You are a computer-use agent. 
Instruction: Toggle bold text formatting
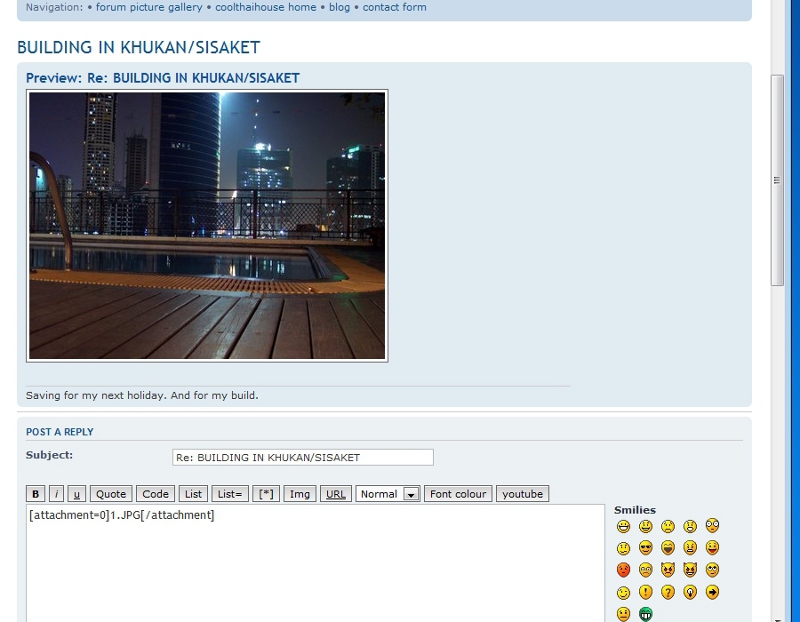click(36, 494)
